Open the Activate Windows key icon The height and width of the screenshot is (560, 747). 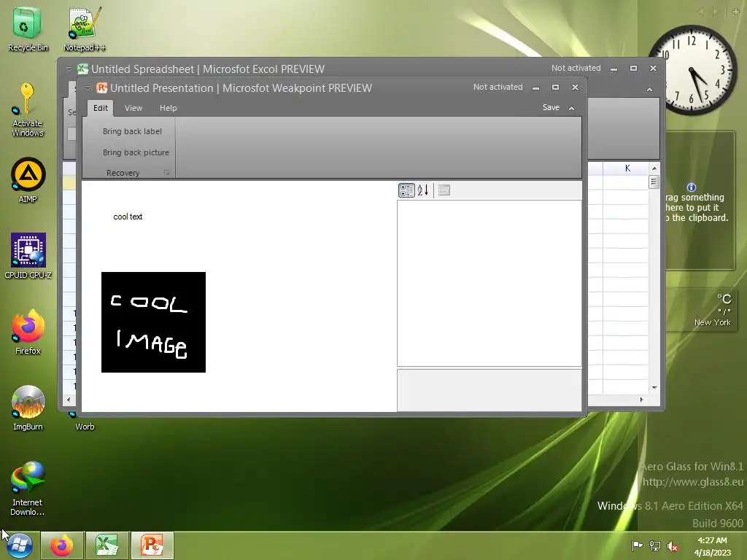click(x=27, y=109)
